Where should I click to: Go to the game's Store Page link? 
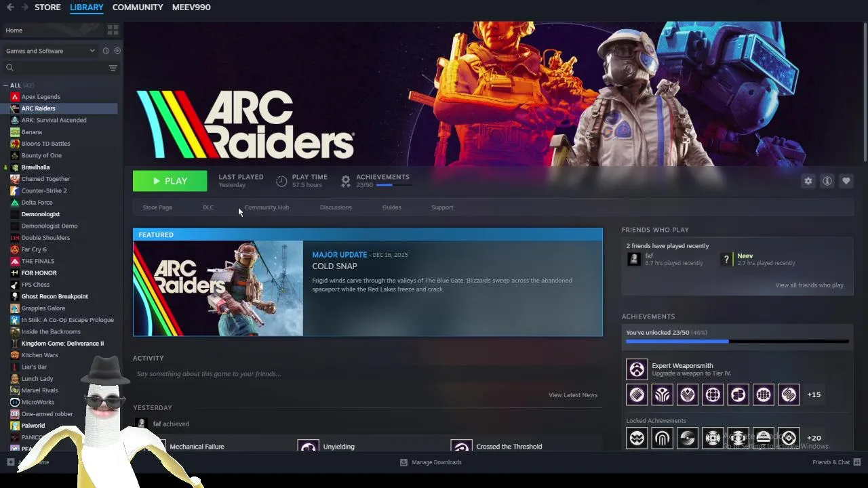pyautogui.click(x=157, y=207)
